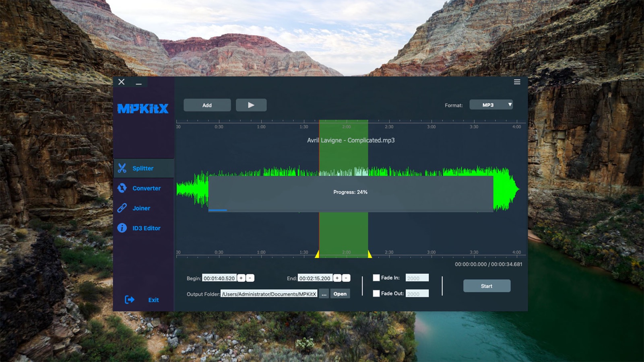
Task: Increase End time with plus button
Action: tap(337, 278)
